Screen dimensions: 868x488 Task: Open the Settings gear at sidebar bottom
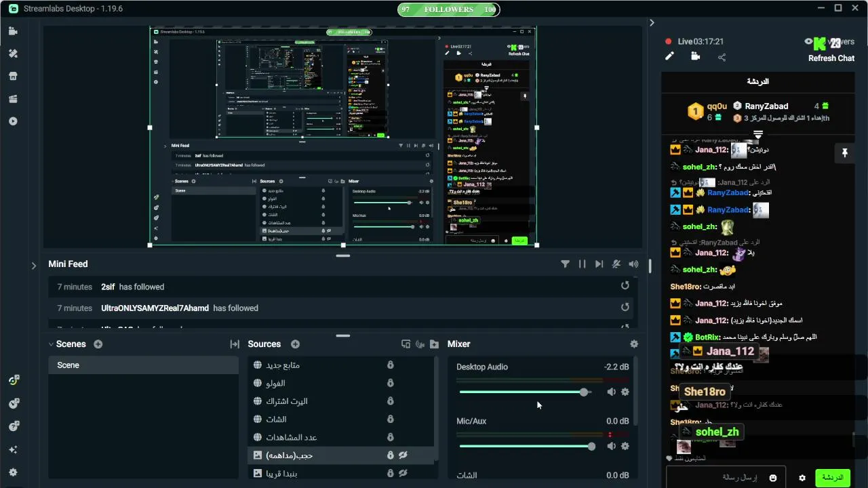click(14, 472)
